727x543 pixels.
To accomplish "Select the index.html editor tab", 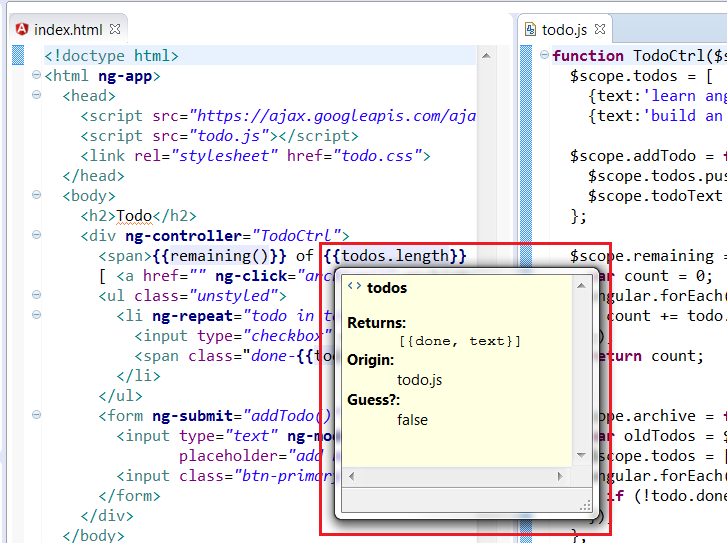I will click(x=67, y=30).
